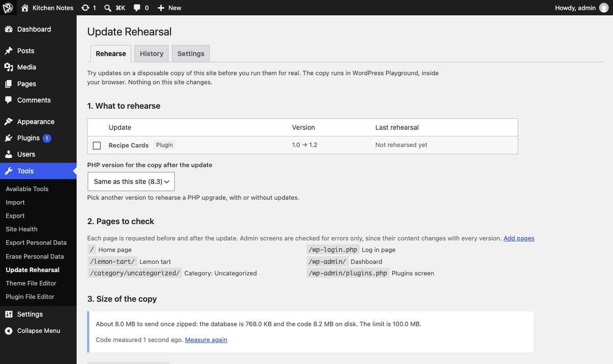Tick the Recipe Cards update checkbox
613x364 pixels.
pos(97,145)
